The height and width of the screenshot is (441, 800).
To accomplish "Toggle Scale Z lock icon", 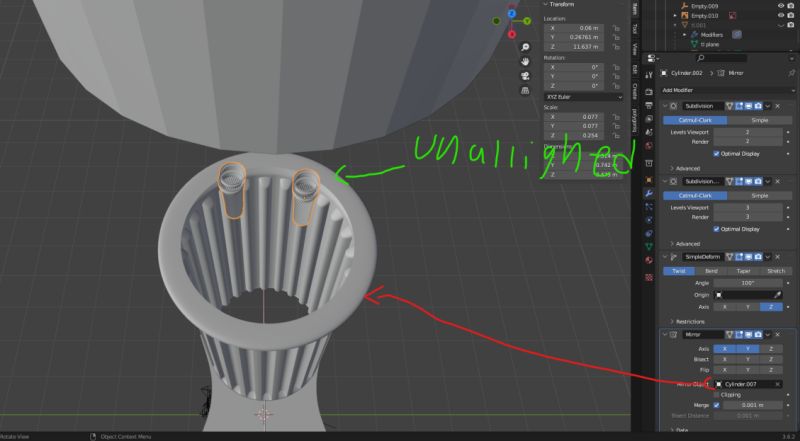I will [616, 135].
